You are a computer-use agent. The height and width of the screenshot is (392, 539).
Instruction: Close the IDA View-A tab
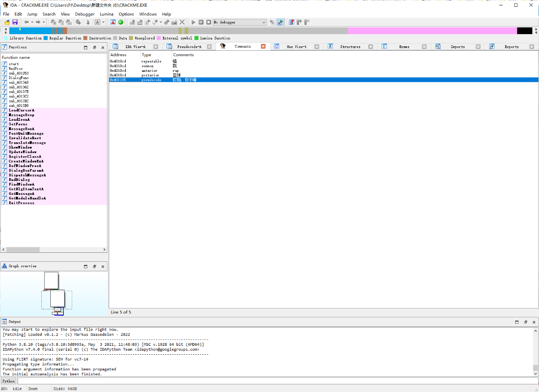tap(155, 47)
